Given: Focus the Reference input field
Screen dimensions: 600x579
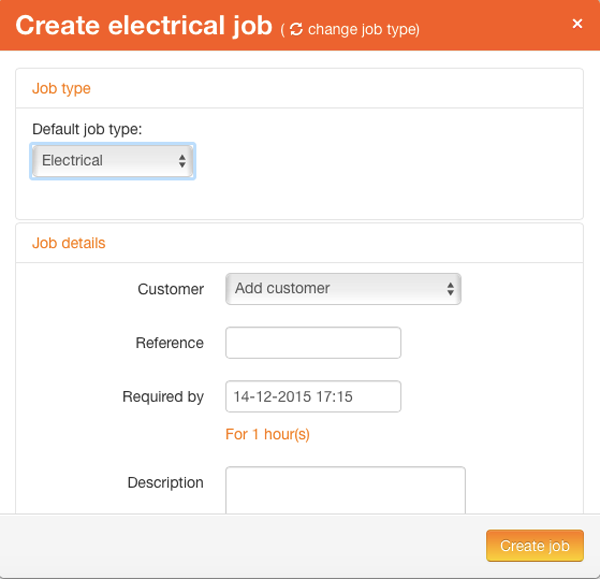Looking at the screenshot, I should [313, 343].
